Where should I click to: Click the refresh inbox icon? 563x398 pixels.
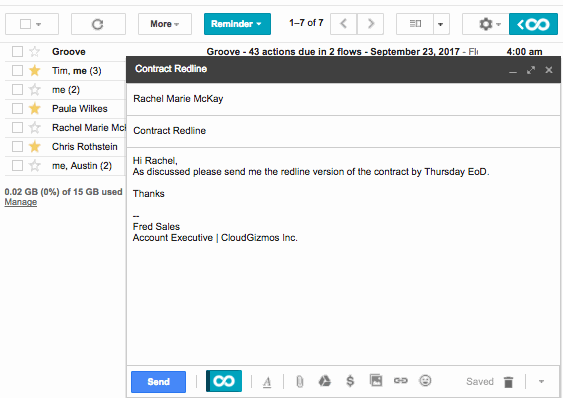pos(98,24)
